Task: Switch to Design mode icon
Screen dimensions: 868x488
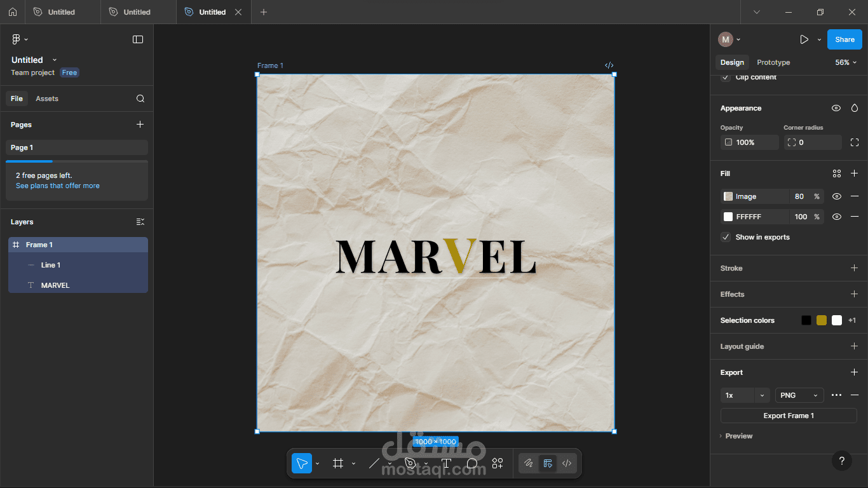Action: (x=548, y=463)
